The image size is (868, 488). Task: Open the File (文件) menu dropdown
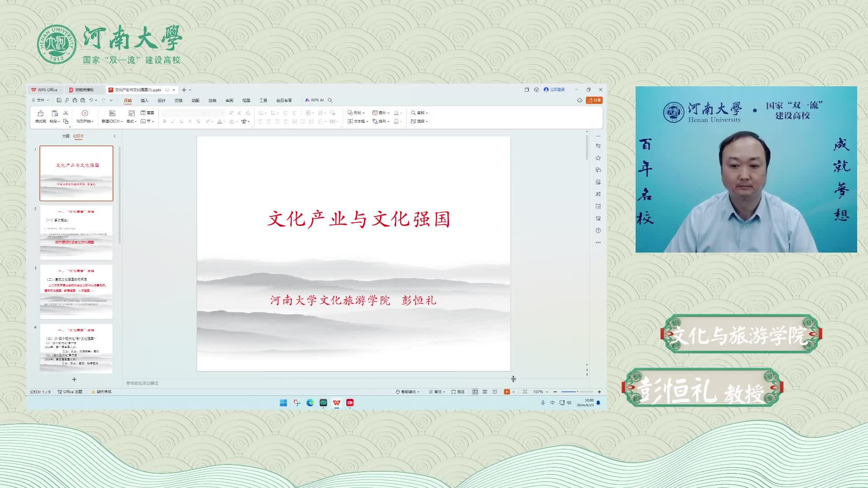(x=40, y=100)
